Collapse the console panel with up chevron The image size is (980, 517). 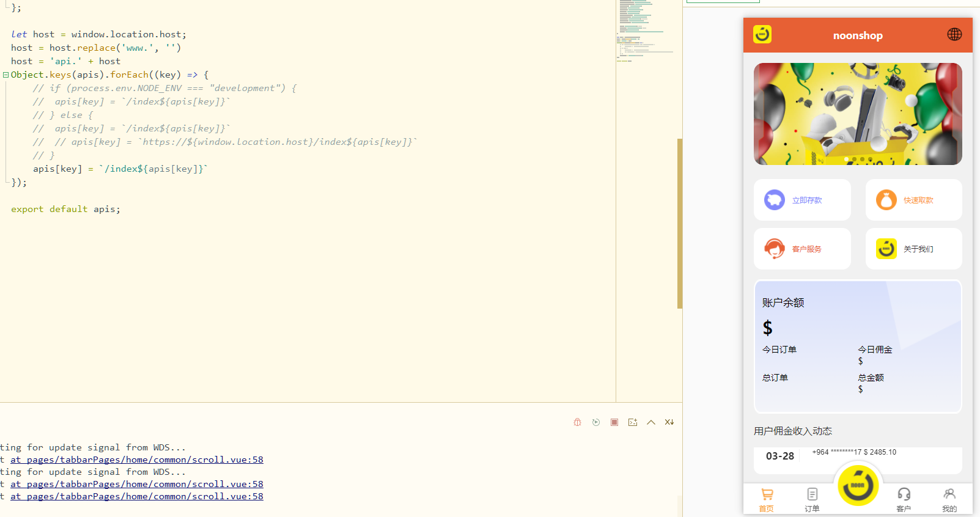(x=651, y=422)
